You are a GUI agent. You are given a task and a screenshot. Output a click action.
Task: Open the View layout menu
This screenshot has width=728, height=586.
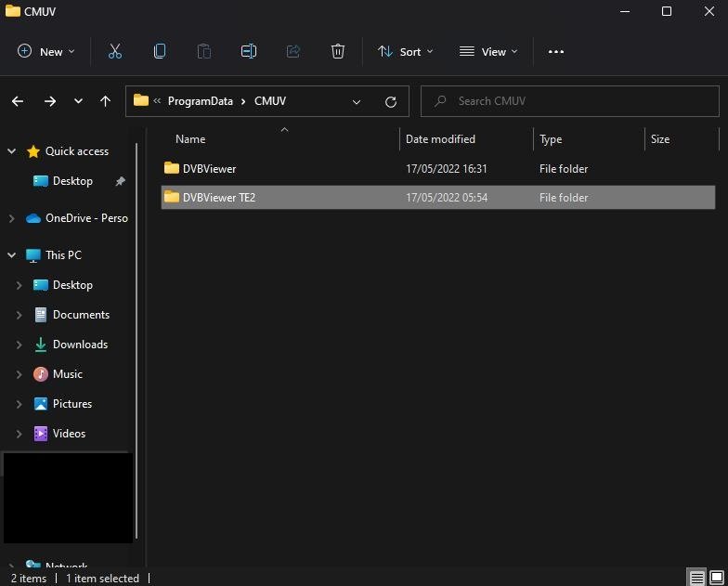click(x=488, y=52)
